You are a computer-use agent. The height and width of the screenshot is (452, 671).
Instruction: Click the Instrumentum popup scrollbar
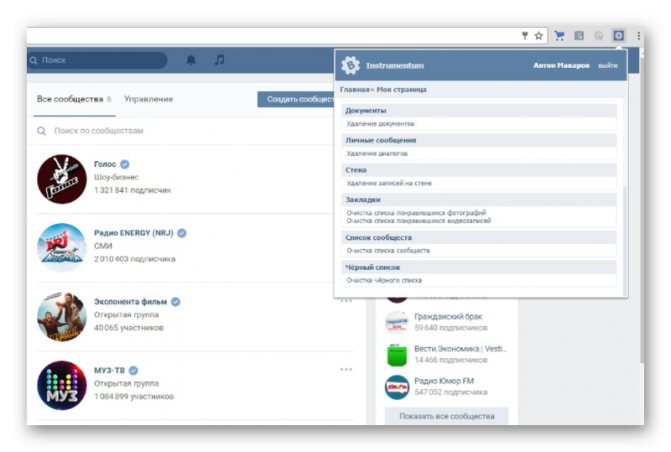tap(624, 240)
